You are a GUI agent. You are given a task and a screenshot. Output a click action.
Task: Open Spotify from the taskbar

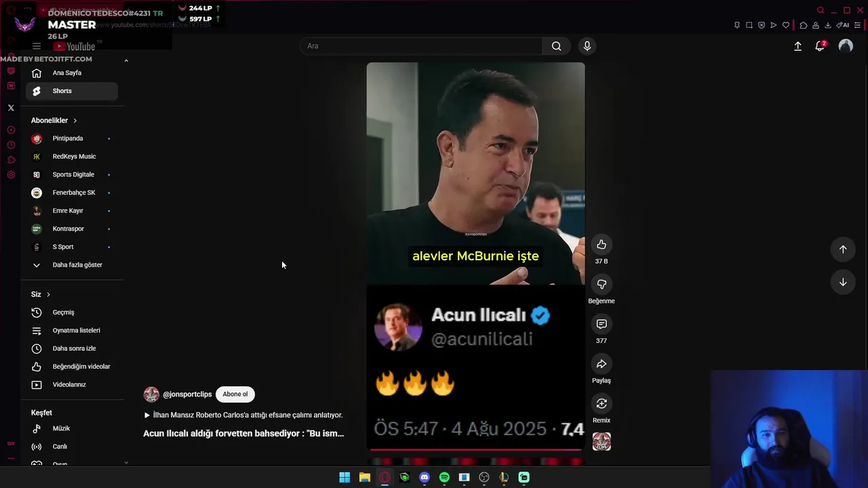[444, 477]
